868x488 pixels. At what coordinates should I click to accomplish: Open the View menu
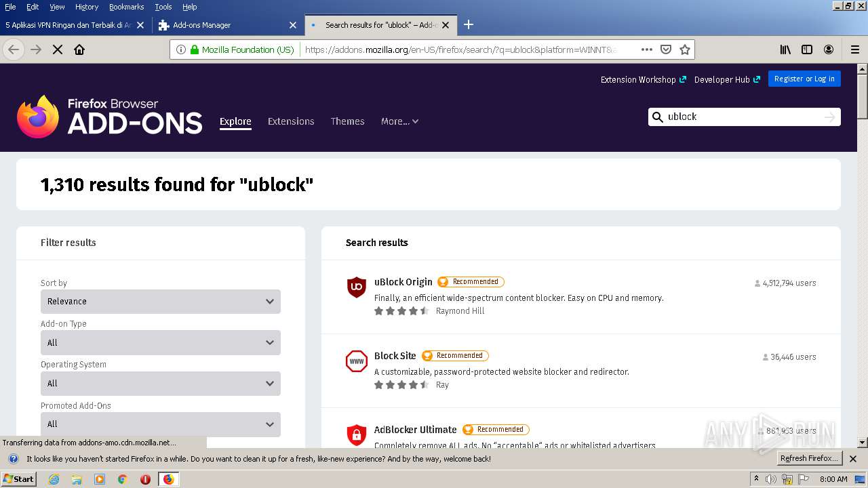57,7
